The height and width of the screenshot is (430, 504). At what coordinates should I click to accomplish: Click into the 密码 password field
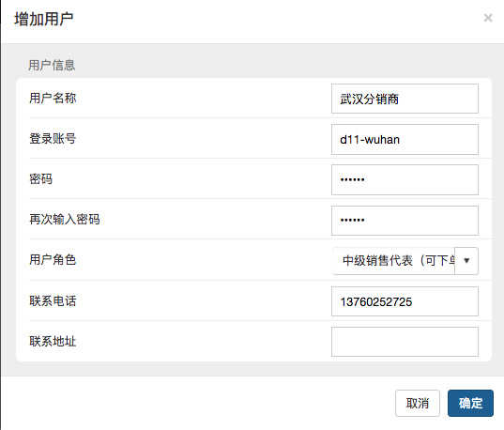405,179
